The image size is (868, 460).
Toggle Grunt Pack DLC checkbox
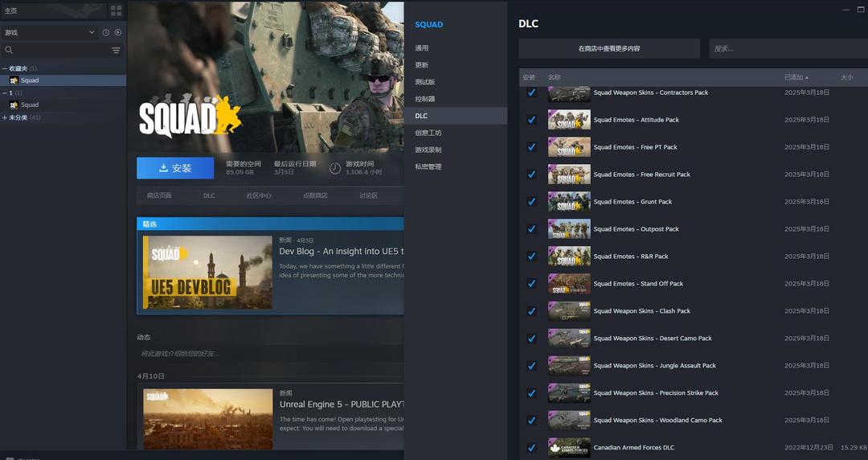tap(531, 202)
